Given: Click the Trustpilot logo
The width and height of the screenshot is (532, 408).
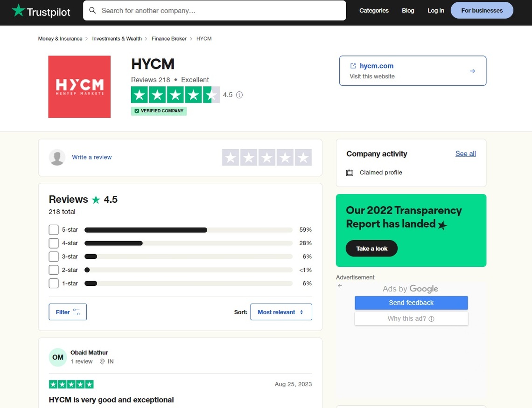Looking at the screenshot, I should pos(41,11).
